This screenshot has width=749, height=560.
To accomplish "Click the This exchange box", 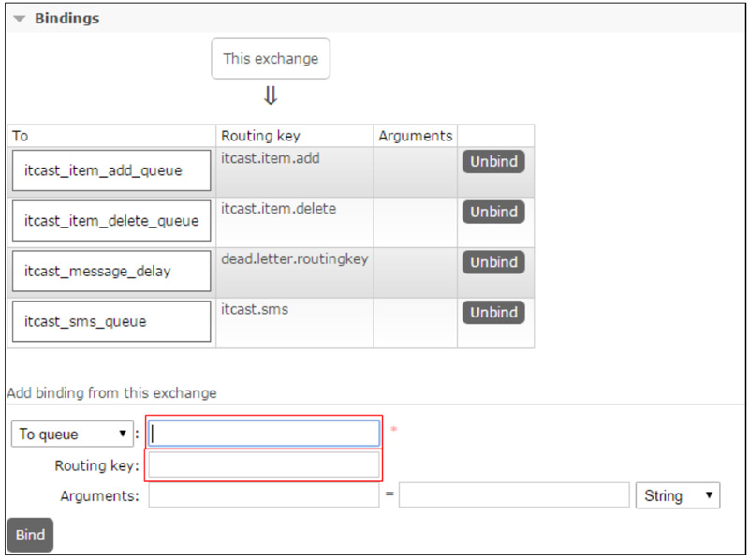I will (271, 58).
